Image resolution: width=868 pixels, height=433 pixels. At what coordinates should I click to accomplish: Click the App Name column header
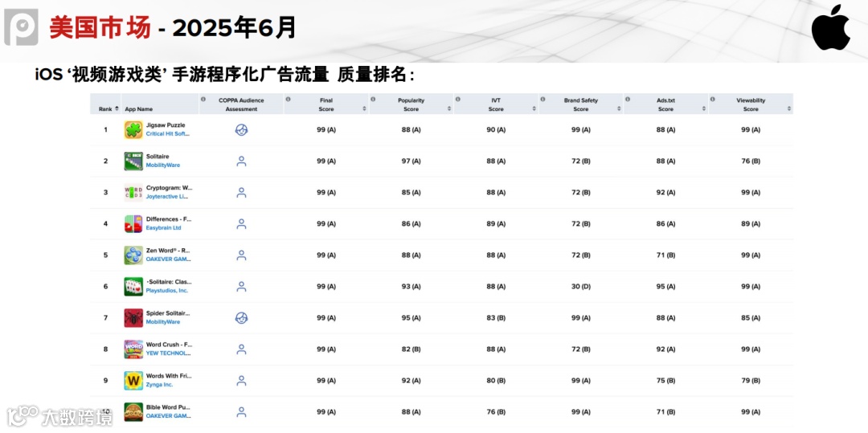(x=139, y=109)
